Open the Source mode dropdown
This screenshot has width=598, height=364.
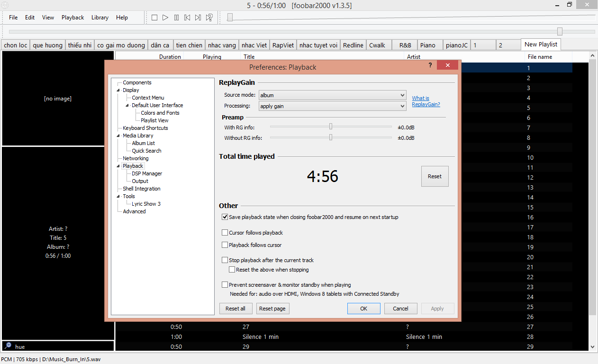pos(332,95)
